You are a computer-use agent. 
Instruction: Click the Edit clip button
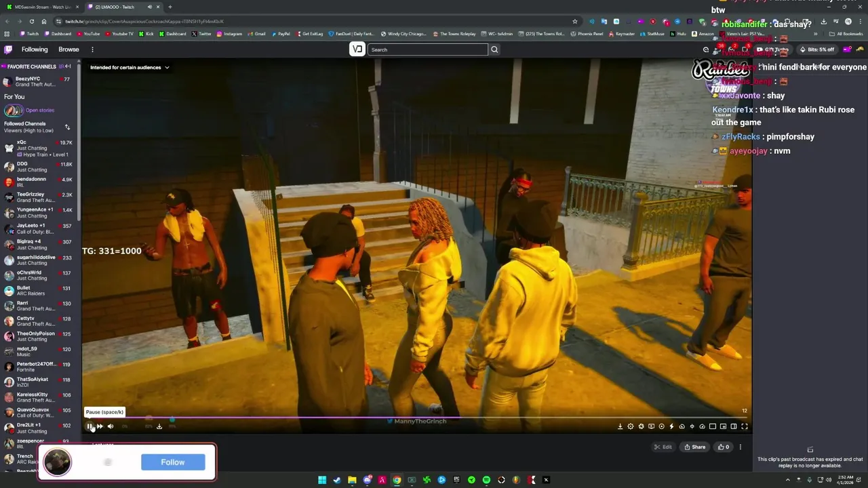[x=663, y=447]
